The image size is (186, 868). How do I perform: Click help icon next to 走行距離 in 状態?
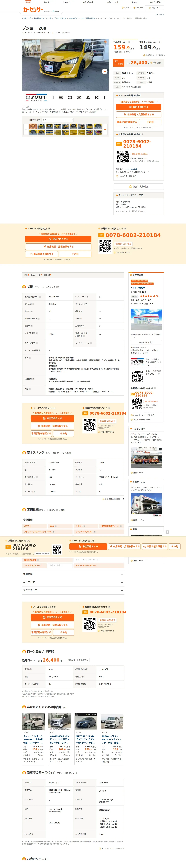(x=34, y=304)
